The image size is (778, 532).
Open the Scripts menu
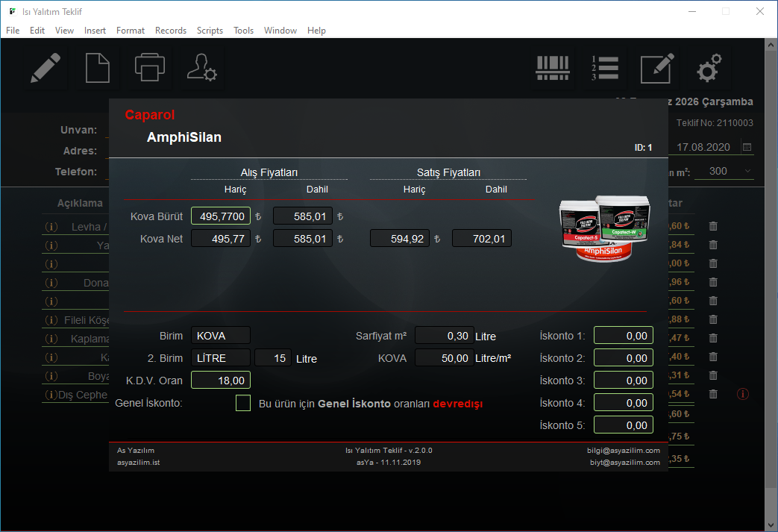210,31
